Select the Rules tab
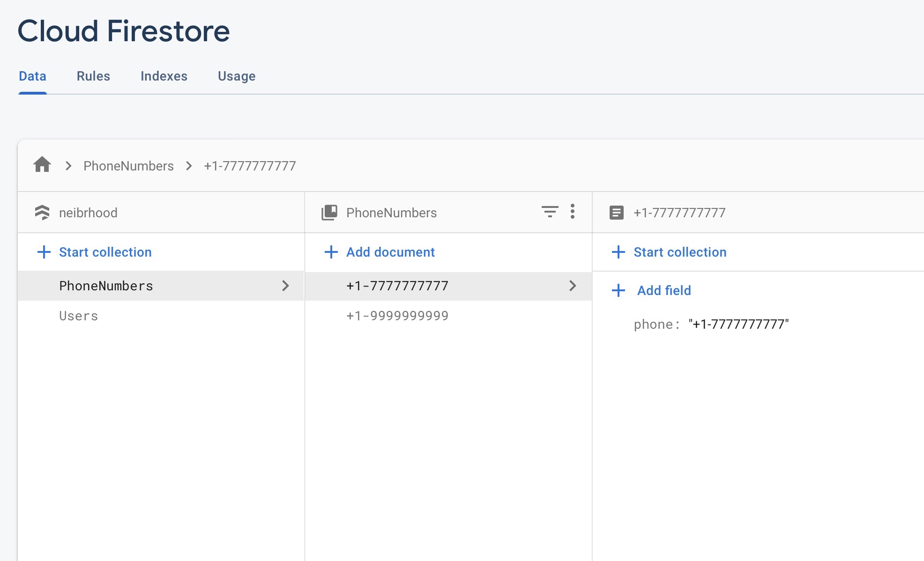Screen dimensions: 924x561 [x=93, y=76]
